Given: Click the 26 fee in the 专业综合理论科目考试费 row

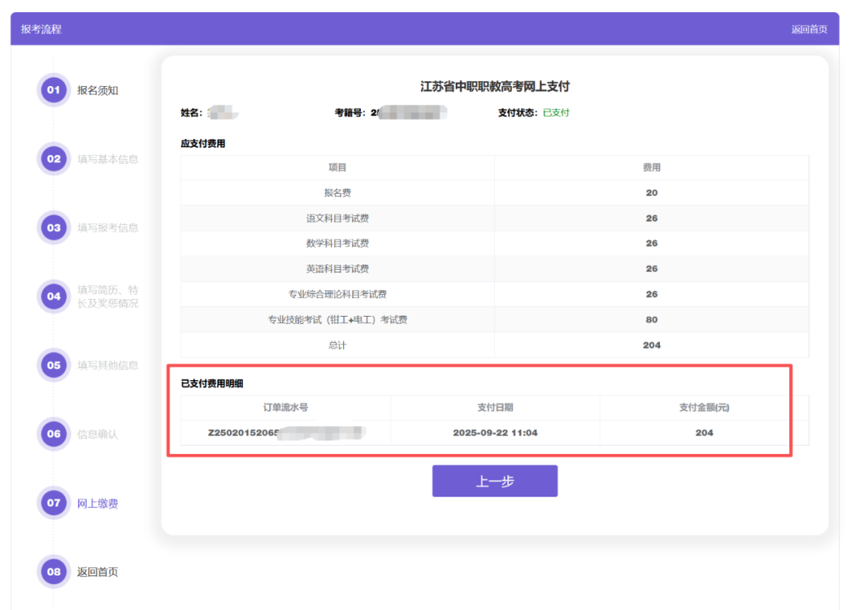Looking at the screenshot, I should [652, 294].
